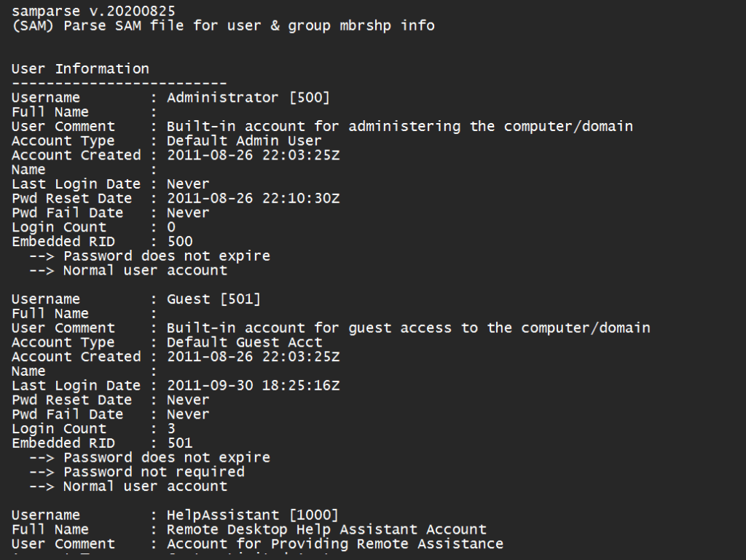
Task: Click the Pwd Reset Date 2011-08-26 22:10:30Z
Action: [x=253, y=198]
